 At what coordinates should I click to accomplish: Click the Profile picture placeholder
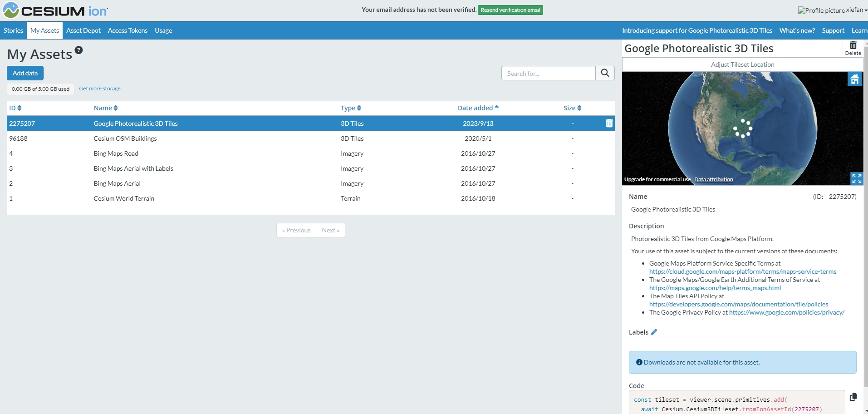pyautogui.click(x=821, y=10)
